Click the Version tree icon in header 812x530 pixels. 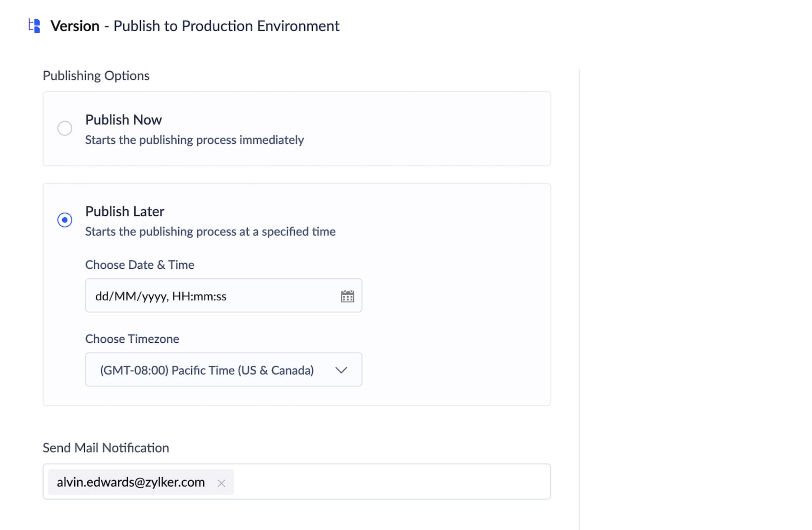pyautogui.click(x=35, y=26)
